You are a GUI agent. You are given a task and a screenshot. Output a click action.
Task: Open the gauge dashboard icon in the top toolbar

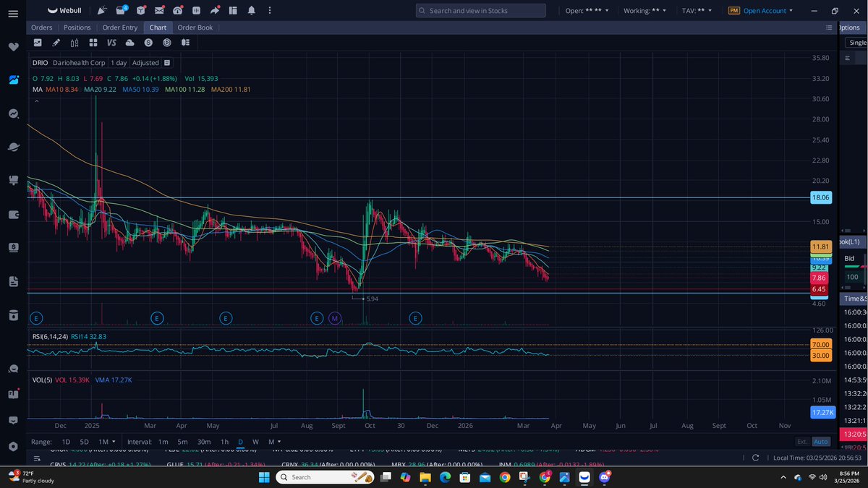178,11
